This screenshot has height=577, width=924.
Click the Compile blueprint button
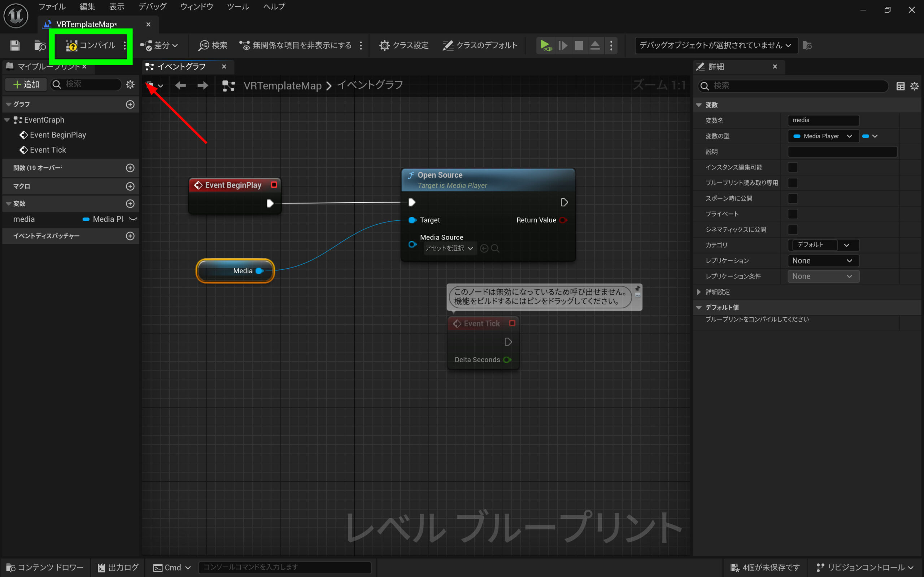[x=91, y=45]
